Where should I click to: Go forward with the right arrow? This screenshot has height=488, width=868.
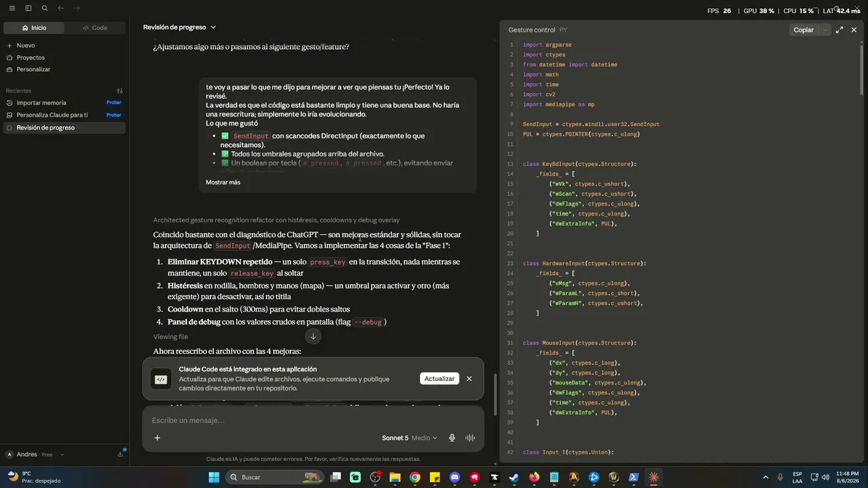77,8
